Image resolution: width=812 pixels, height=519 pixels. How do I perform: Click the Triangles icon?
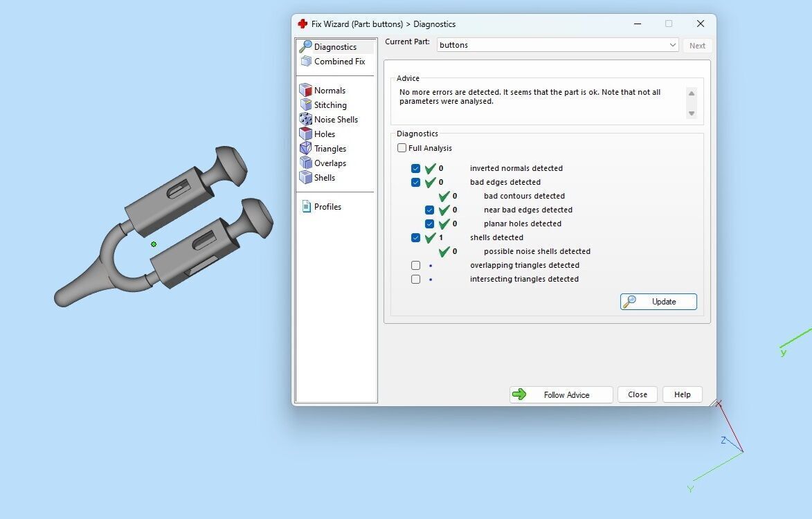(305, 148)
